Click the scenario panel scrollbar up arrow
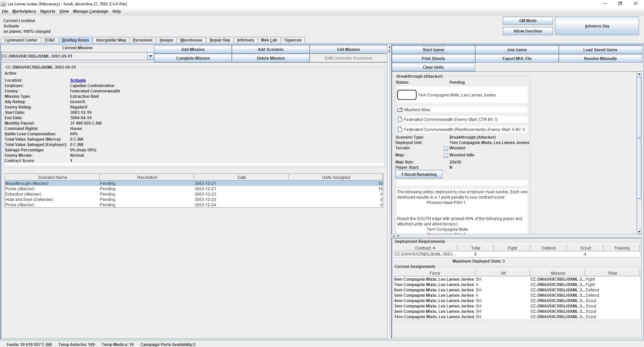The width and height of the screenshot is (644, 347). point(639,74)
